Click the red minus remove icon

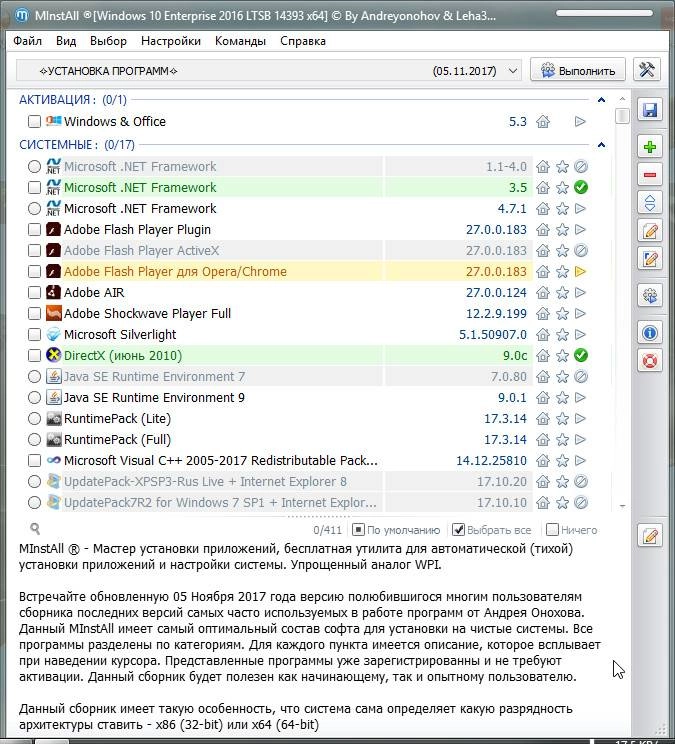click(x=649, y=175)
